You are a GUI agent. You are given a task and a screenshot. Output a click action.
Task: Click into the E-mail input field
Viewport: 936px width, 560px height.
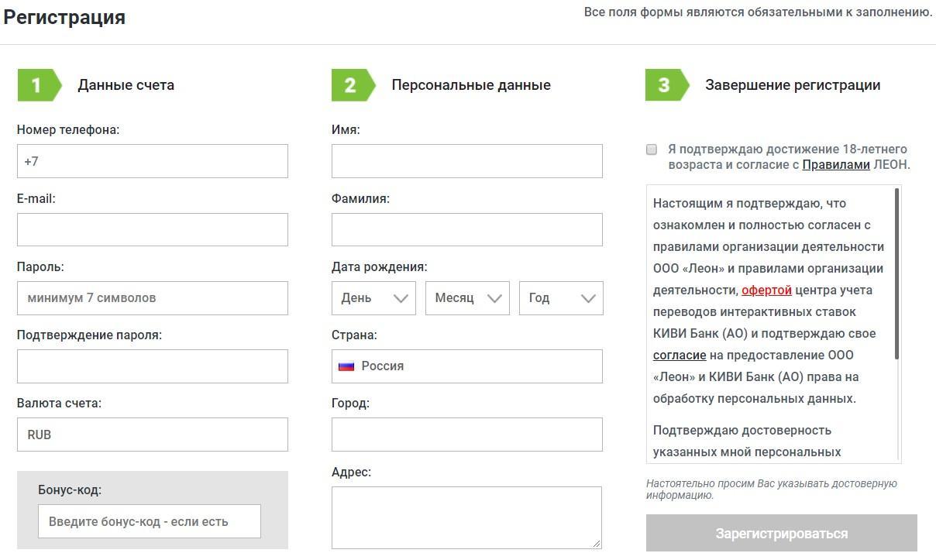click(153, 230)
